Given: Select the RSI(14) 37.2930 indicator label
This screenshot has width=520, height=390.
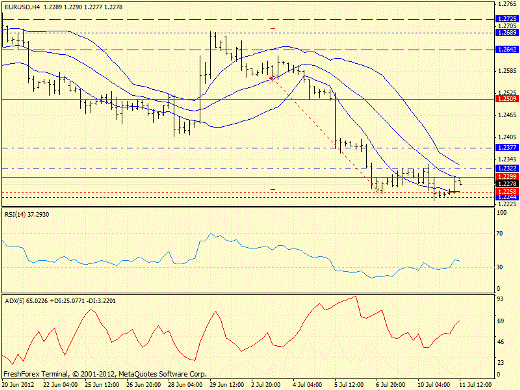Looking at the screenshot, I should click(27, 215).
